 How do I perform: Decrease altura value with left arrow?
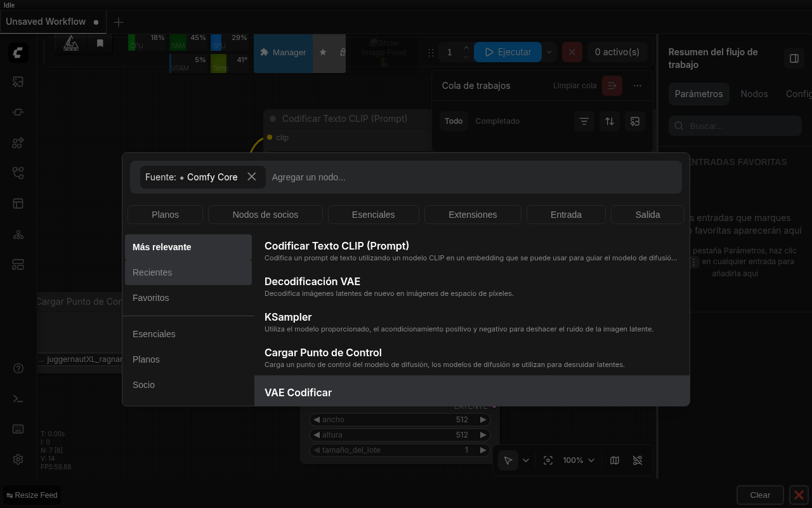[x=317, y=435]
